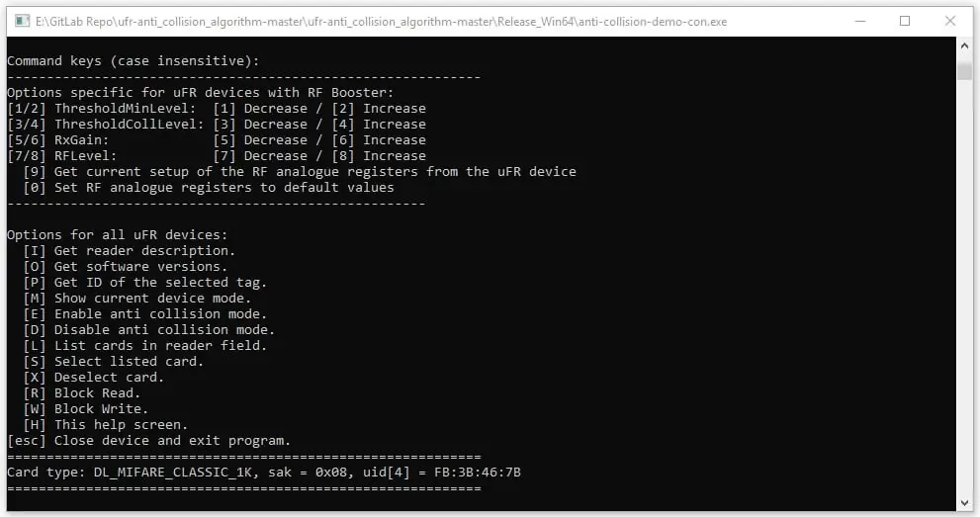Screen dimensions: 980x517
Task: Click the '[E] Enable anti collision mode' line
Action: pyautogui.click(x=145, y=313)
